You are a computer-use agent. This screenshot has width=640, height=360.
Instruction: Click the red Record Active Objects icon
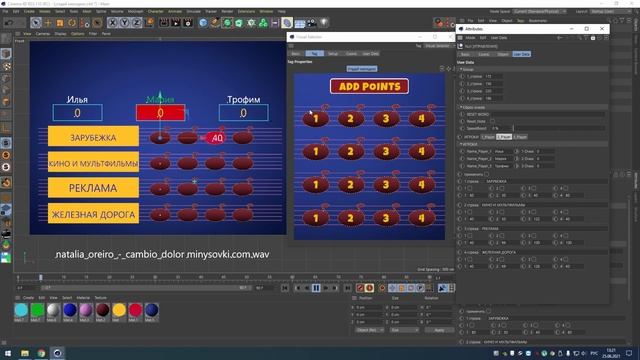click(x=360, y=288)
